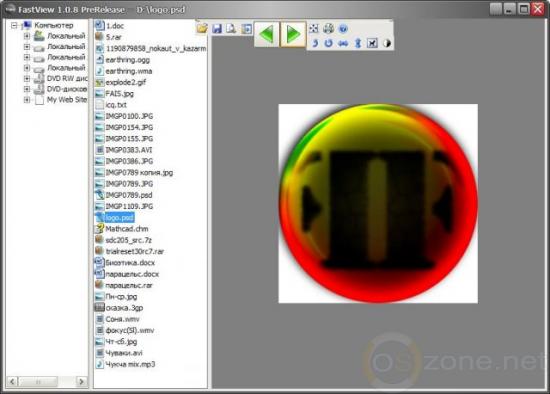This screenshot has height=394, width=550.
Task: Click the boxed X toolbar icon
Action: tap(372, 43)
